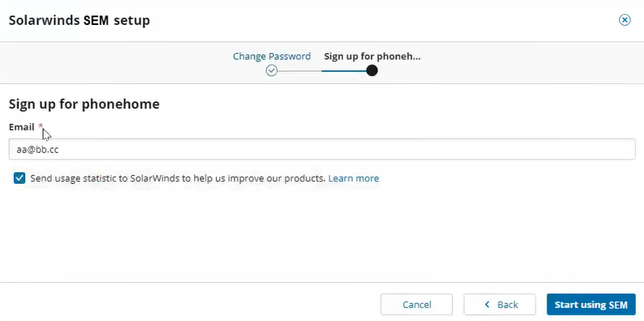Click the filled current-step dot indicator
The width and height of the screenshot is (644, 321).
click(372, 70)
